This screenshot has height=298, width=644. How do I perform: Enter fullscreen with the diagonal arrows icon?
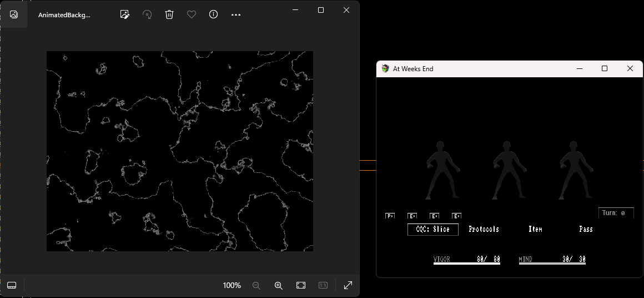[348, 285]
